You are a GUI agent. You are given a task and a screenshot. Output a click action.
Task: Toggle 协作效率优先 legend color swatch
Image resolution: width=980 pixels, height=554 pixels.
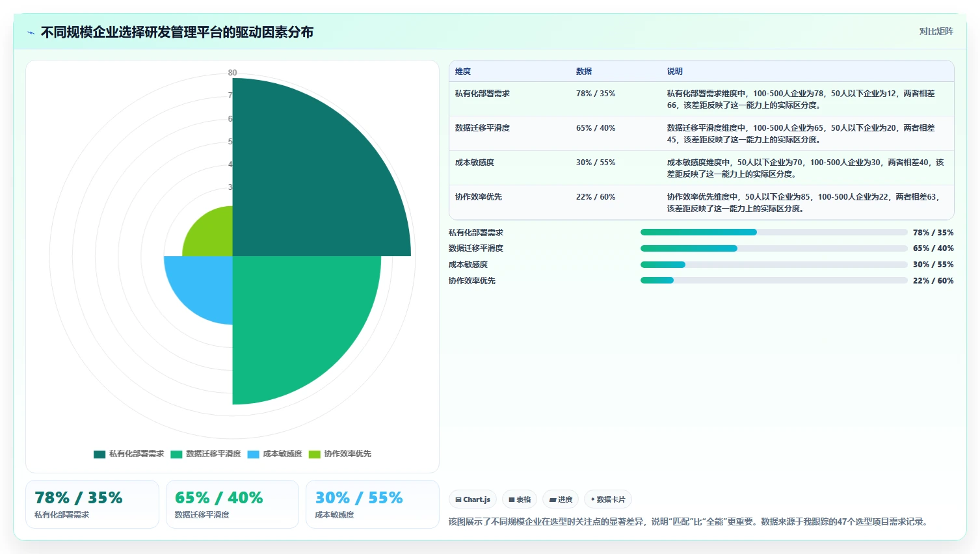[315, 454]
